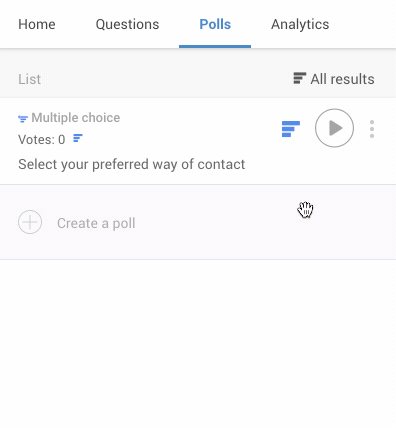The height and width of the screenshot is (428, 396).
Task: Select the List view label
Action: [29, 79]
